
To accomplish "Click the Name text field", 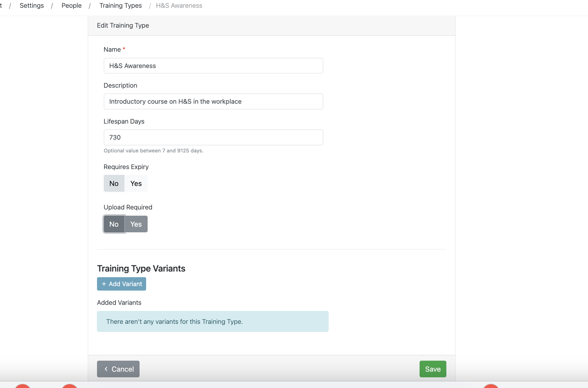I will (213, 66).
